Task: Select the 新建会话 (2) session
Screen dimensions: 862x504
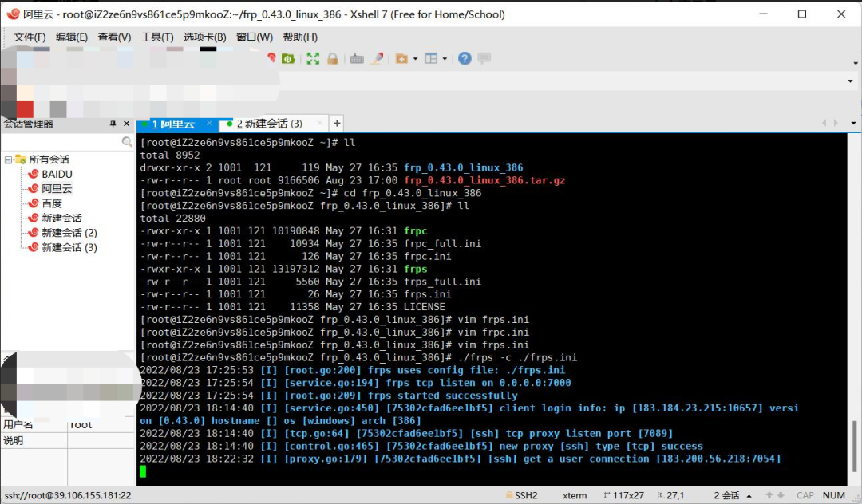Action: pyautogui.click(x=69, y=233)
